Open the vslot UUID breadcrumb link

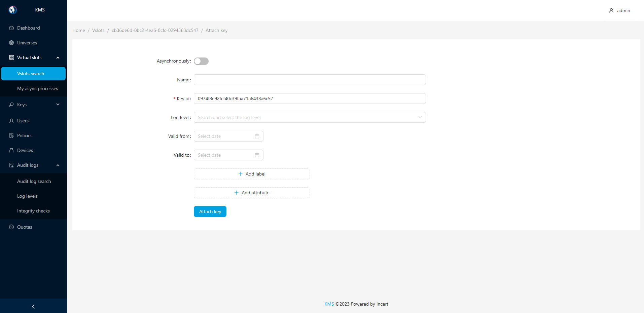pos(155,30)
